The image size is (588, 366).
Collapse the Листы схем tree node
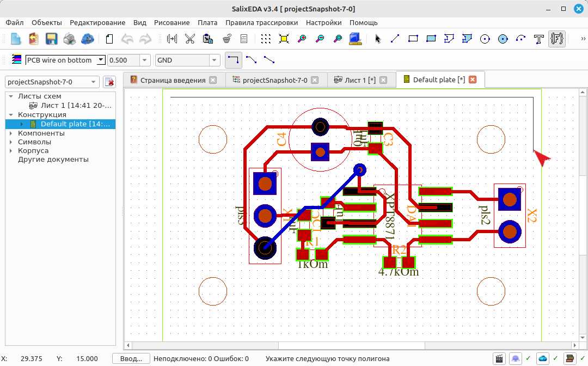coord(11,96)
